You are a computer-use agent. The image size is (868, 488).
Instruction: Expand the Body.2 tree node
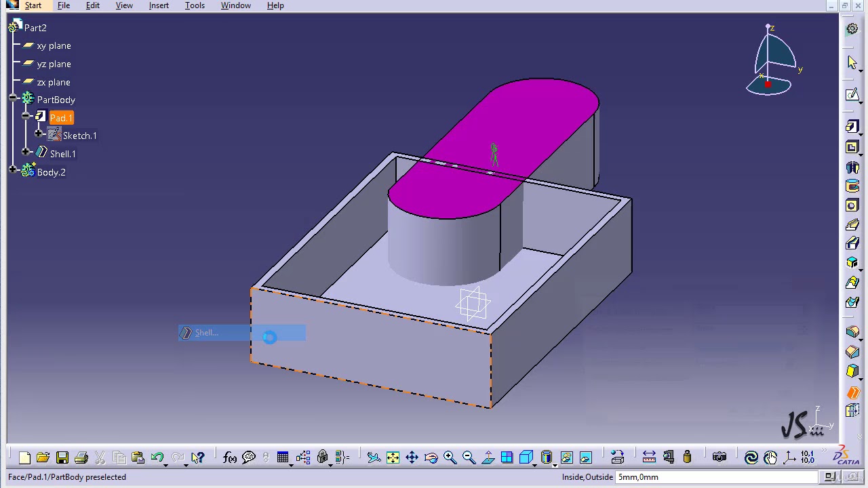pyautogui.click(x=13, y=169)
